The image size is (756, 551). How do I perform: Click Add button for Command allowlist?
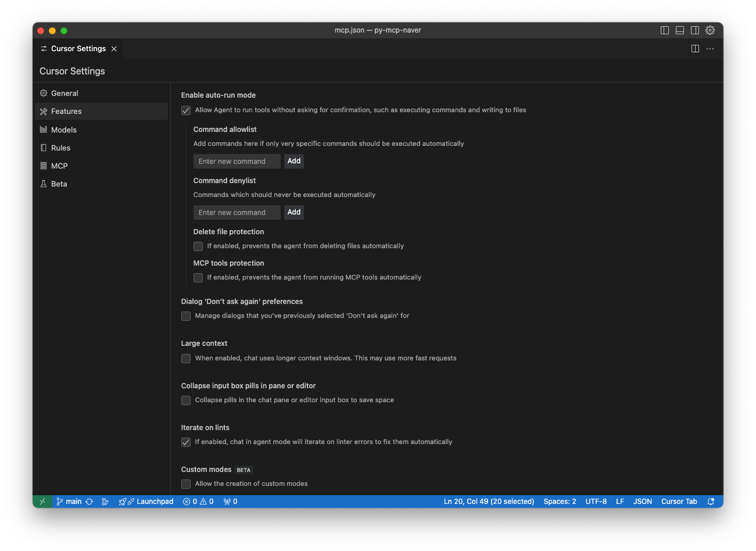click(x=294, y=161)
